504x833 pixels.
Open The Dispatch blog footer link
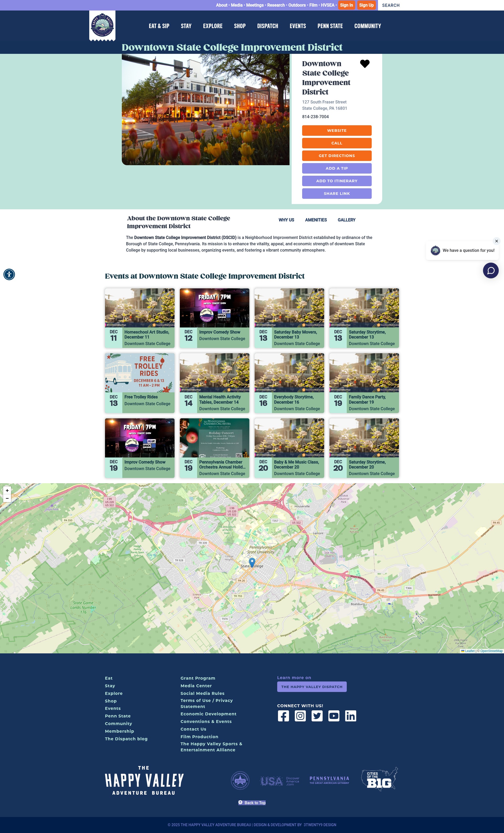click(x=126, y=739)
